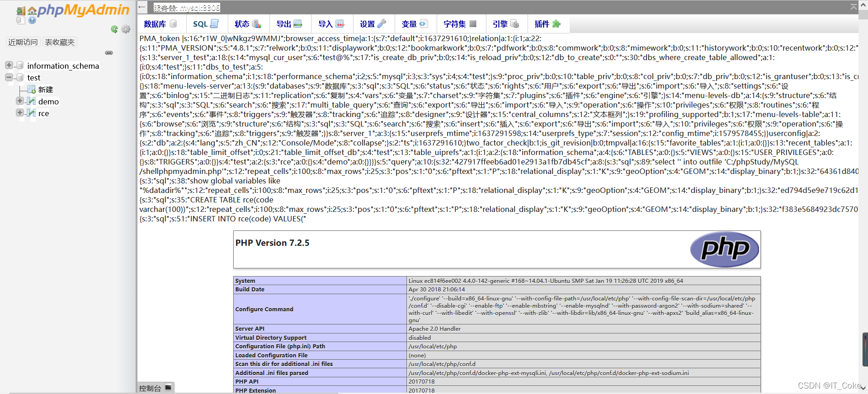Open the phpMyAdmin documentation question-mark icon
868x394 pixels.
pyautogui.click(x=32, y=20)
